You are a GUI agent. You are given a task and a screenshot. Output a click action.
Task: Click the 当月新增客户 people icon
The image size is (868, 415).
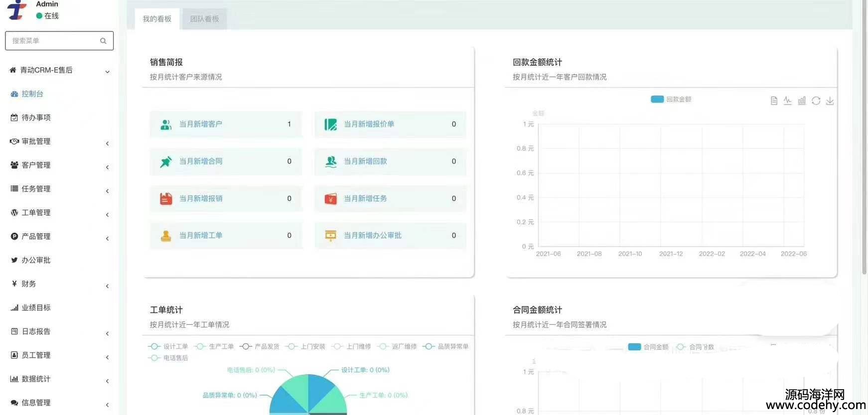coord(166,125)
